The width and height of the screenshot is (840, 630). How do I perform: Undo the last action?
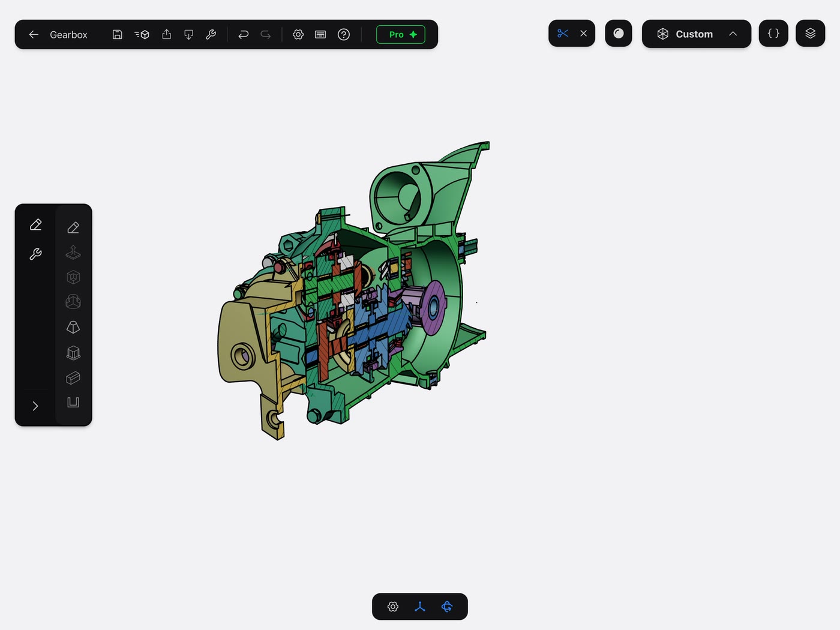(x=243, y=35)
